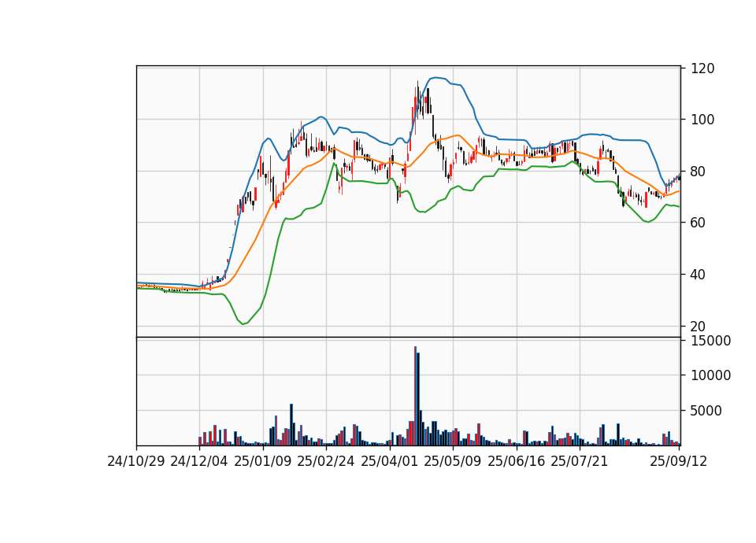
Task: Click the 120 price axis label
Action: pos(702,68)
